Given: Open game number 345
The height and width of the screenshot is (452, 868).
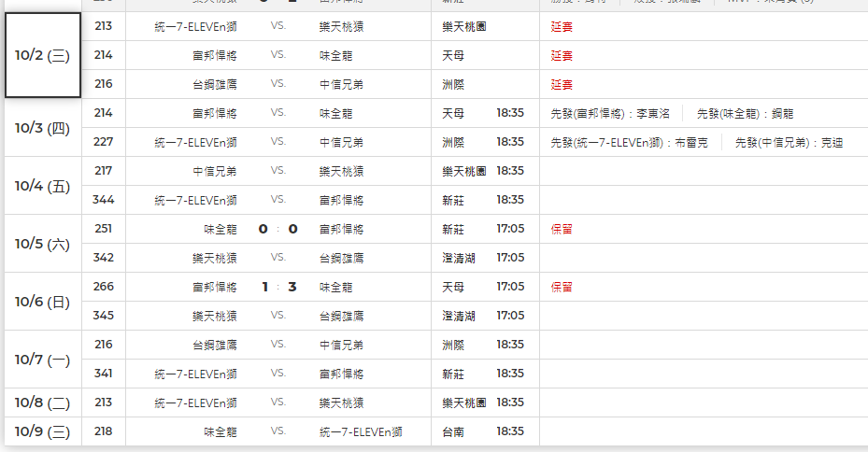Looking at the screenshot, I should click(104, 316).
